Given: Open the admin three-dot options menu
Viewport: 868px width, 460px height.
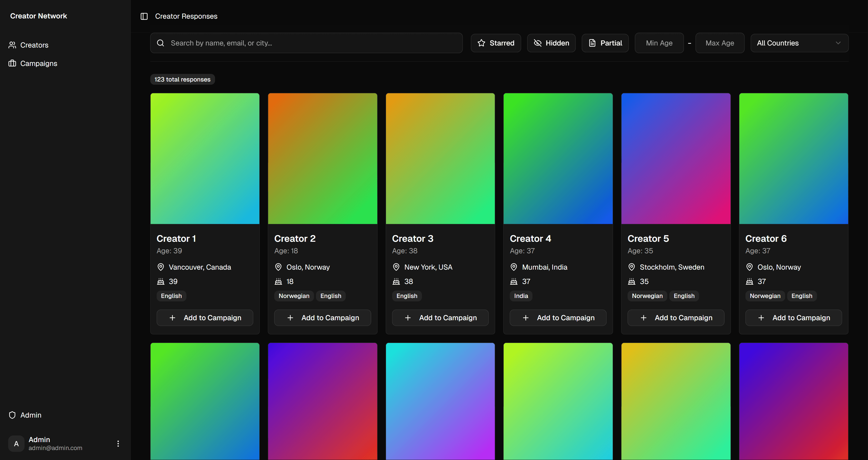Looking at the screenshot, I should coord(118,443).
